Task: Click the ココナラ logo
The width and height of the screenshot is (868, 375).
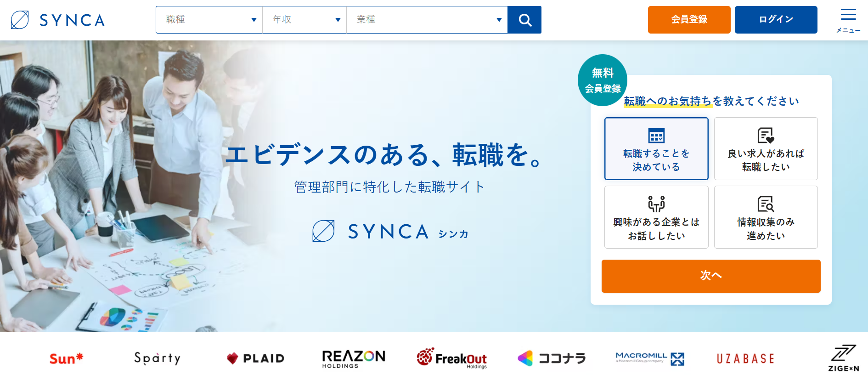Action: 552,358
